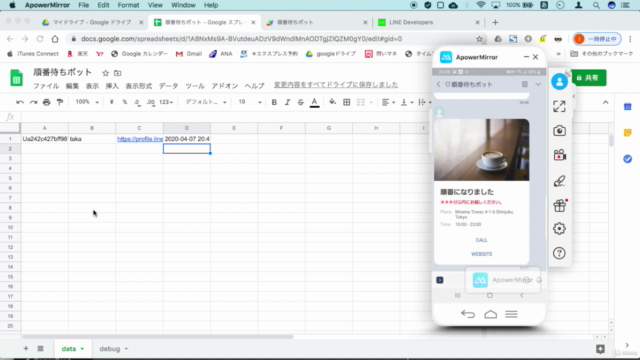Viewport: 640px width, 360px height.
Task: Open the font size 10 dropdown
Action: (x=250, y=102)
